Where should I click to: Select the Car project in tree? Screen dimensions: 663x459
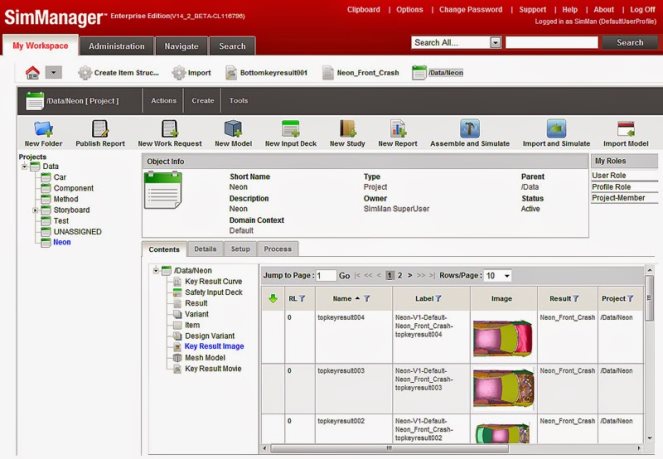click(60, 178)
